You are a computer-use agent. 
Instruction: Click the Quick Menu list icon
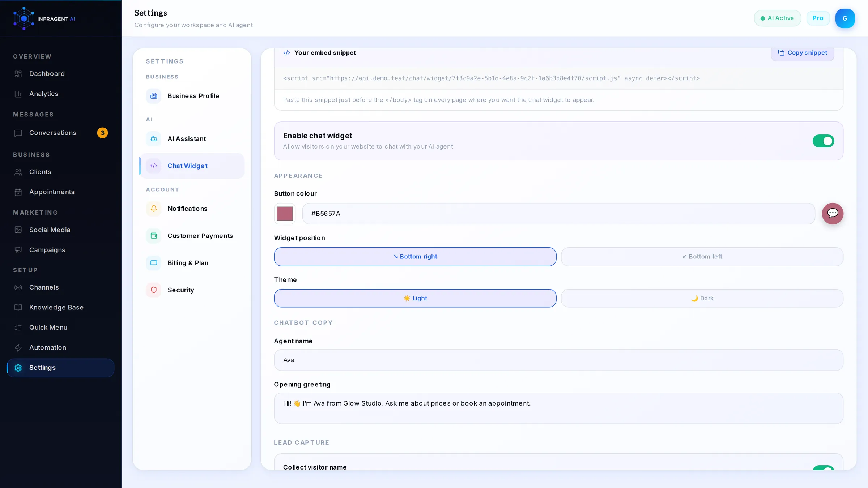(18, 328)
